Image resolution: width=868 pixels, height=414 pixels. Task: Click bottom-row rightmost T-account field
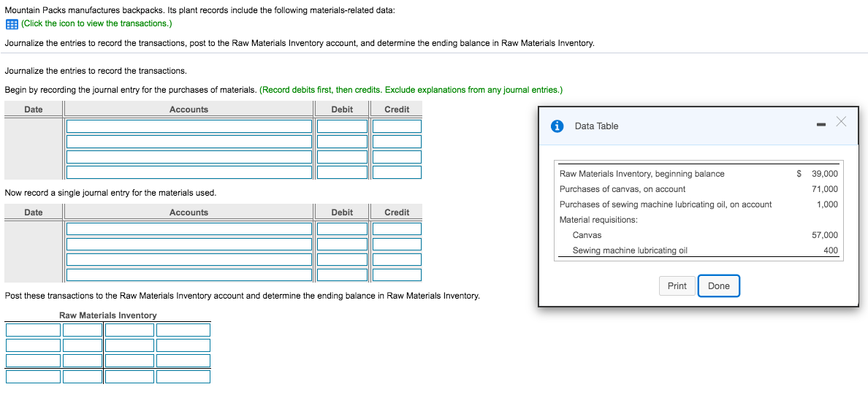pos(183,376)
